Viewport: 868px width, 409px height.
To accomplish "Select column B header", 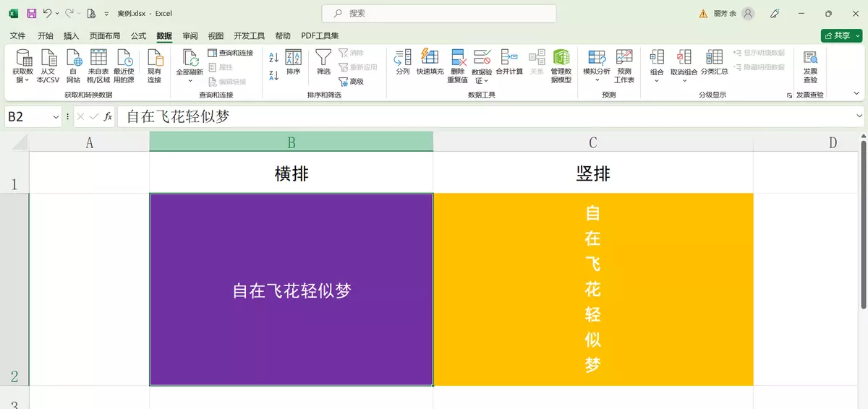I will 292,142.
